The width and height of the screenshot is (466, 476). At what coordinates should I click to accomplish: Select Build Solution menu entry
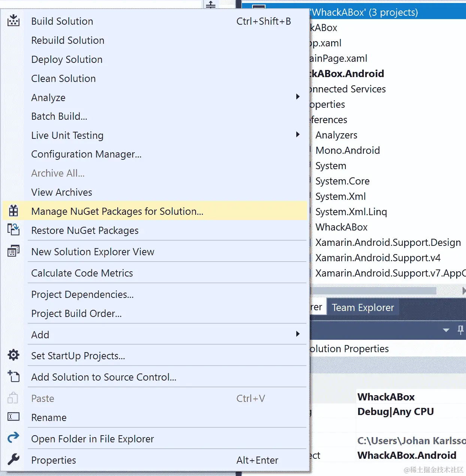pyautogui.click(x=155, y=21)
